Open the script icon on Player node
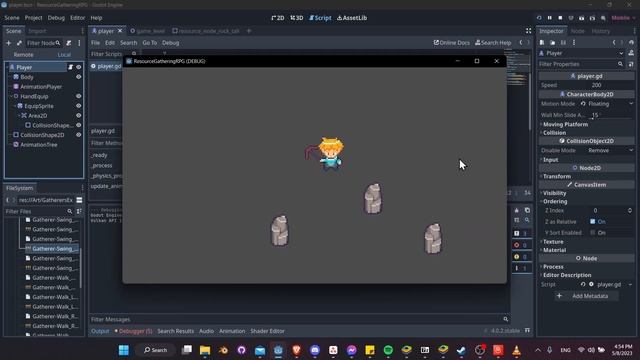The image size is (640, 360). (x=70, y=67)
